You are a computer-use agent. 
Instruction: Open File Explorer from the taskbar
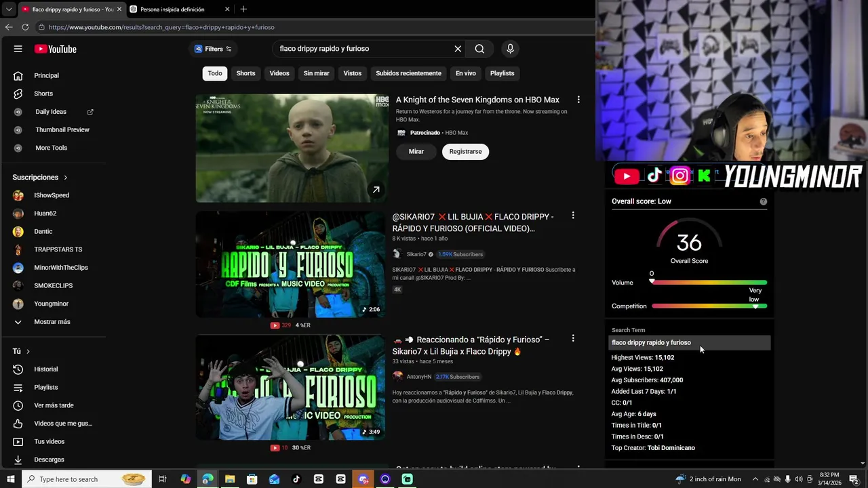[x=230, y=479]
